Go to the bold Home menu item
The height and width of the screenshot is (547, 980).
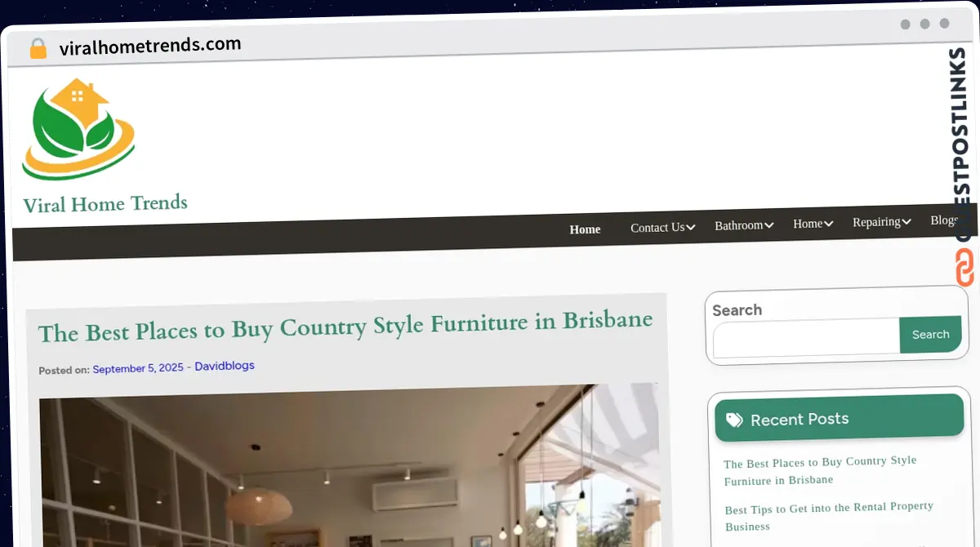[585, 229]
